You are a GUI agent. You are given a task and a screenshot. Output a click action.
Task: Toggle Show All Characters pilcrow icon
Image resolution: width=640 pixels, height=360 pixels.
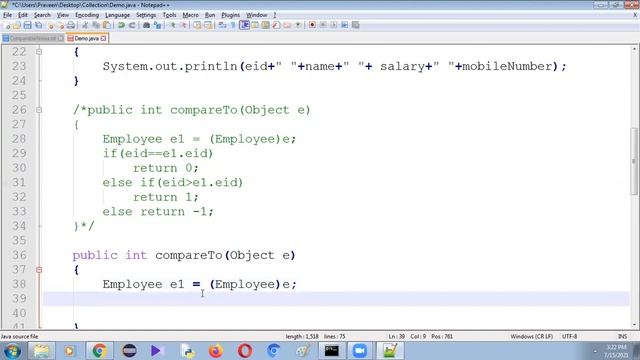(x=233, y=25)
